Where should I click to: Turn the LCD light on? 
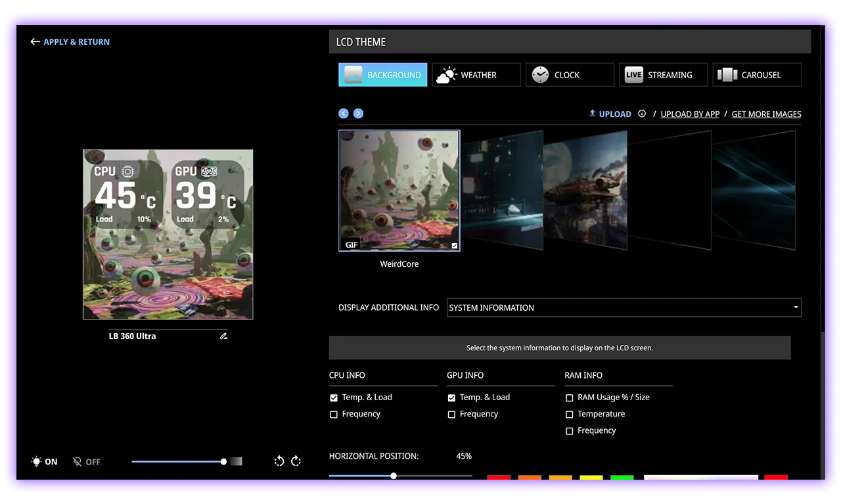coord(45,462)
